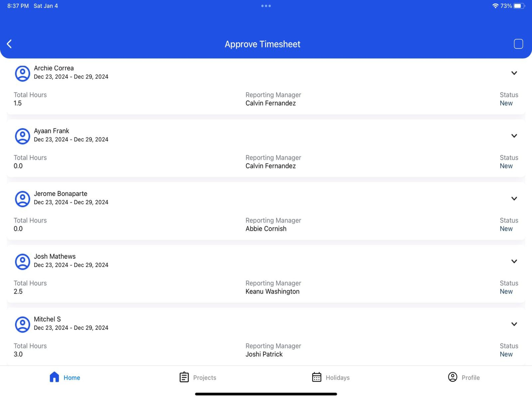Image resolution: width=532 pixels, height=399 pixels.
Task: Expand Ayaan Frank's timesheet card
Action: click(514, 136)
